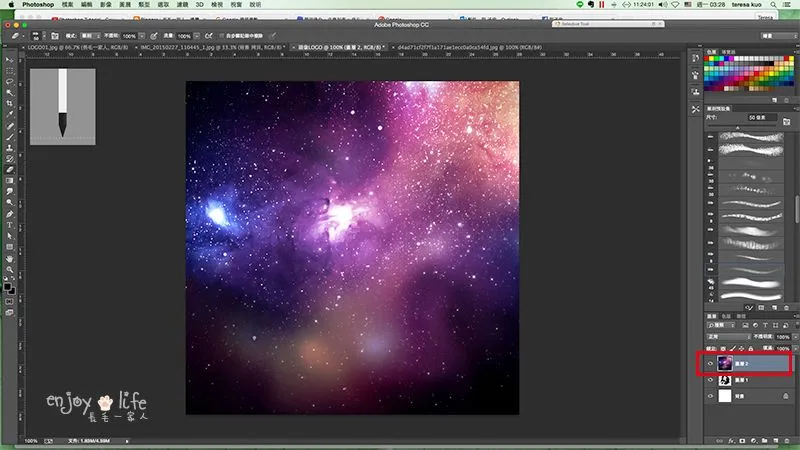This screenshot has width=800, height=450.
Task: Click brush size field in presets
Action: (762, 118)
